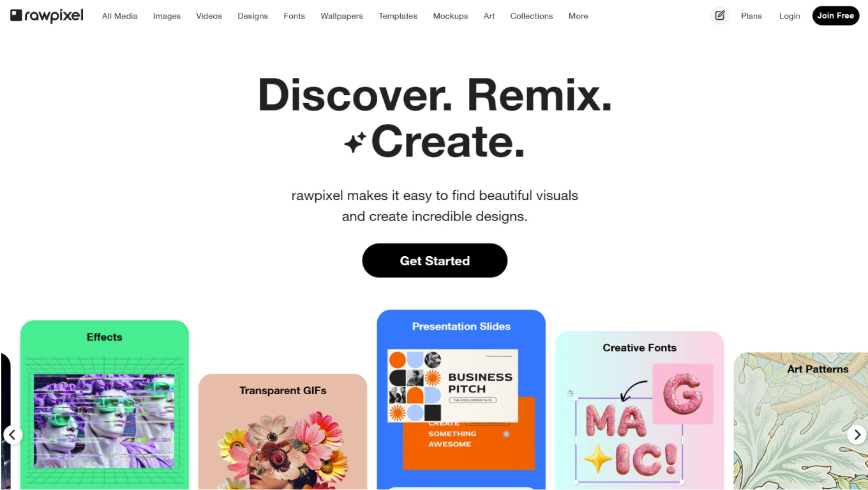Viewport: 868px width, 490px height.
Task: Click the Get Started button
Action: click(x=435, y=261)
